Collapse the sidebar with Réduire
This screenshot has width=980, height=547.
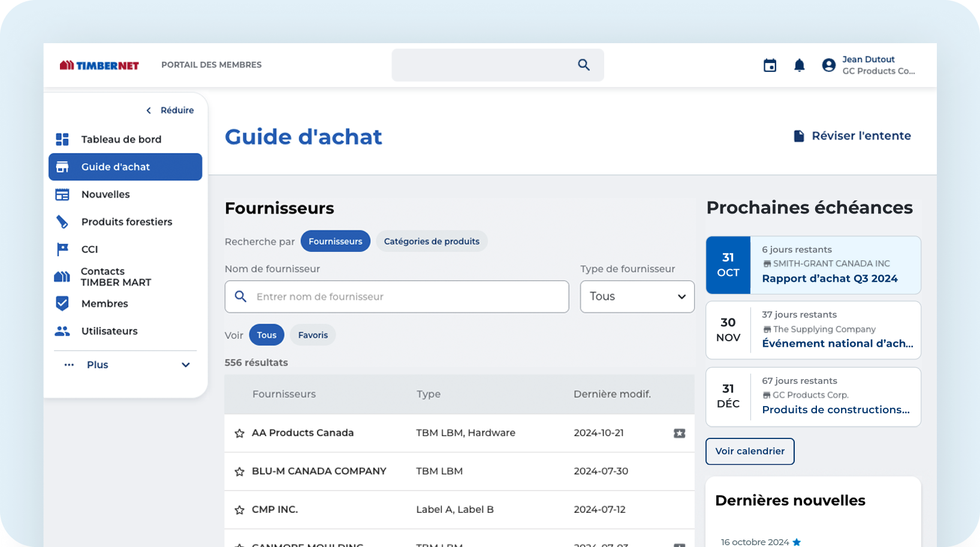click(170, 110)
